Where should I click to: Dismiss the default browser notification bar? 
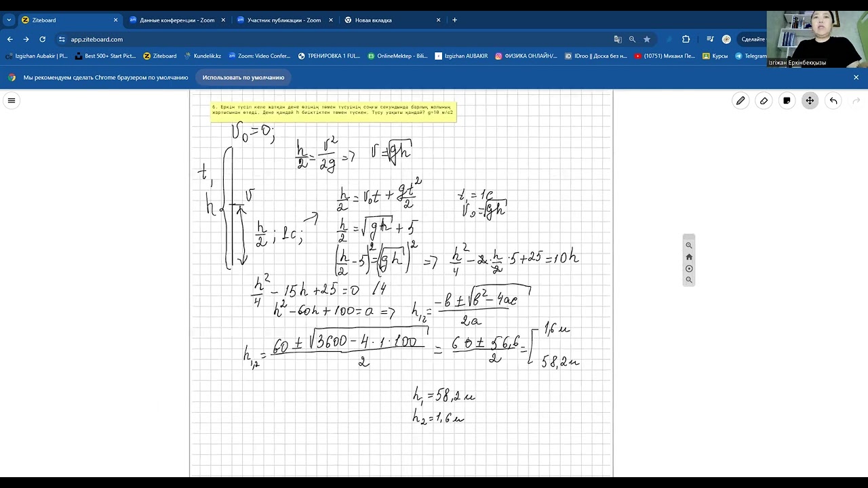point(856,77)
